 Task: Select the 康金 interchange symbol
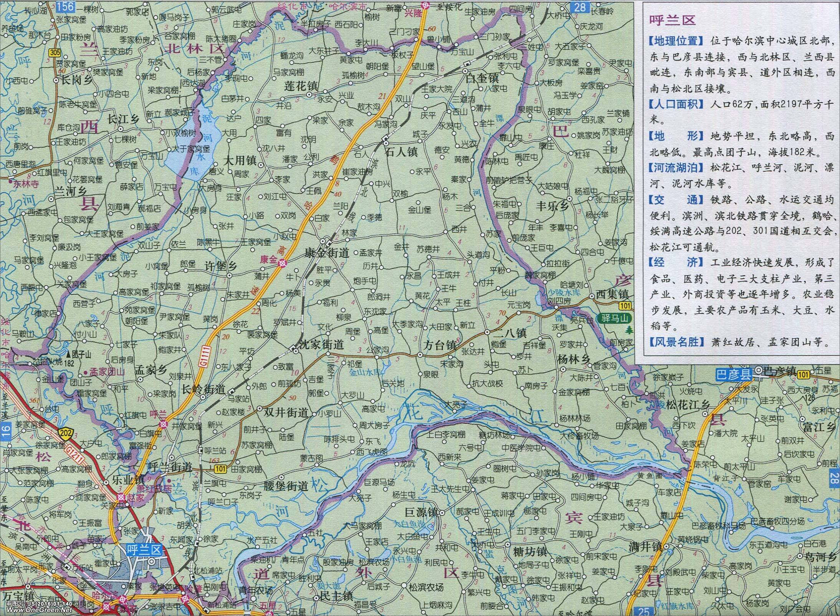click(283, 263)
